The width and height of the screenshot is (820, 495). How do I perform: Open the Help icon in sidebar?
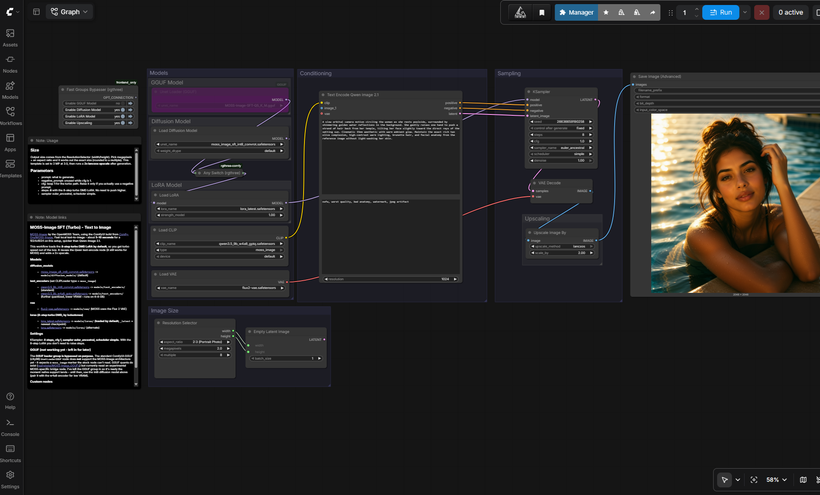click(x=10, y=400)
